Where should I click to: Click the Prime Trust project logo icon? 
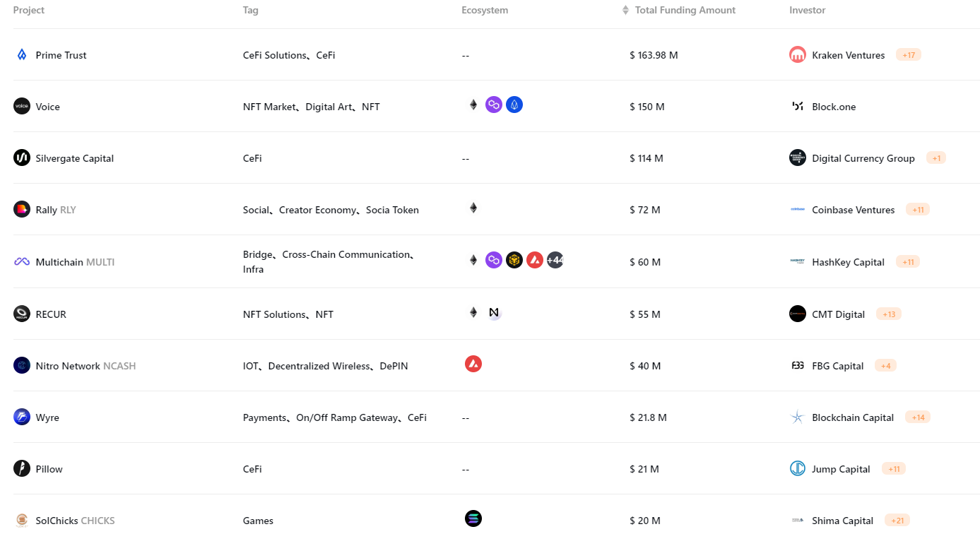tap(22, 55)
